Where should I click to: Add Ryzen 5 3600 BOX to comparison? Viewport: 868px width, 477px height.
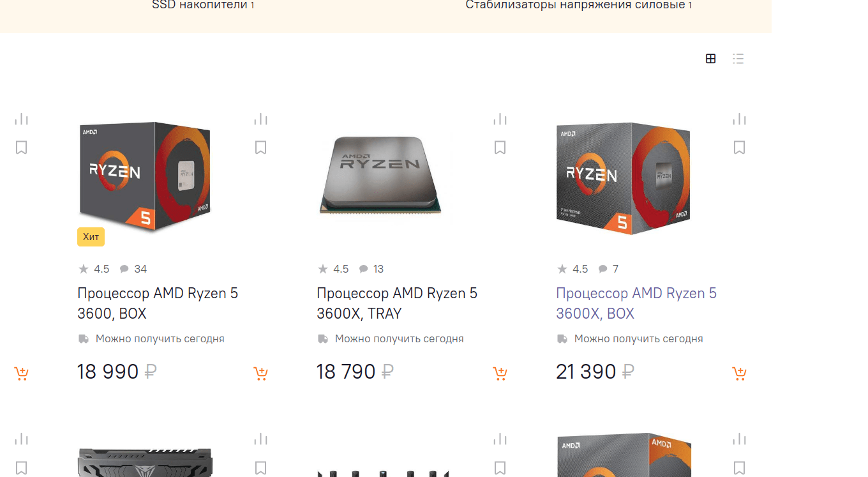pyautogui.click(x=260, y=119)
